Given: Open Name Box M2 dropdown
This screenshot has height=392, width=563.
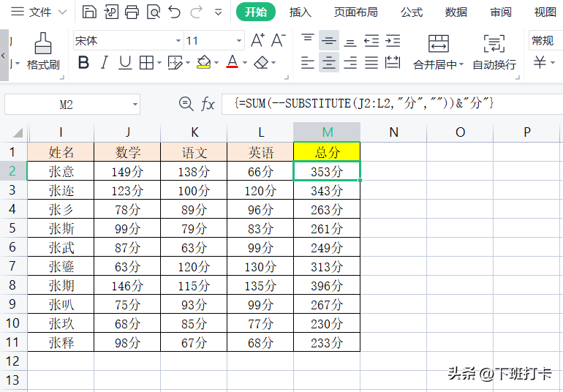Looking at the screenshot, I should (x=135, y=105).
